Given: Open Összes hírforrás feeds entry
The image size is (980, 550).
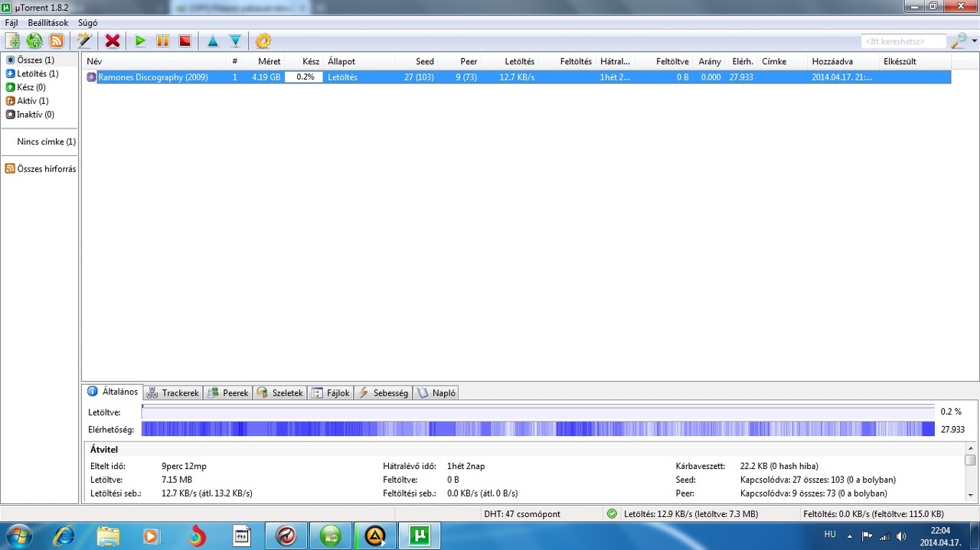Looking at the screenshot, I should coord(41,169).
